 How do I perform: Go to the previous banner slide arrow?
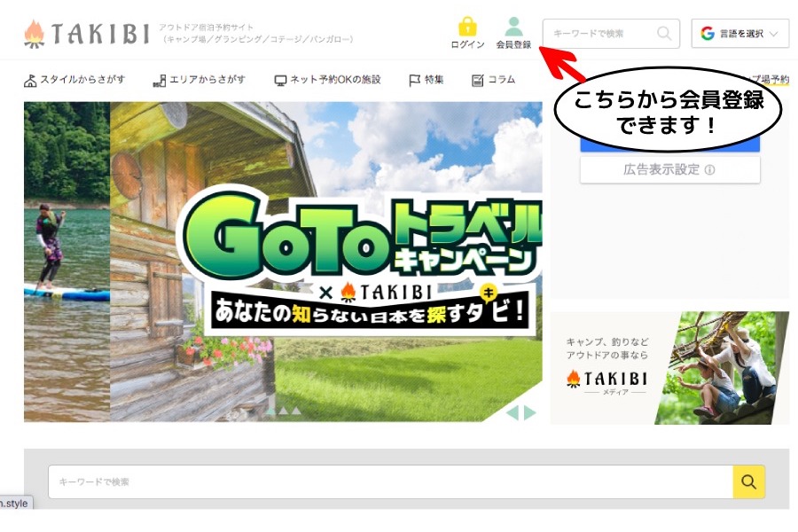click(x=512, y=412)
